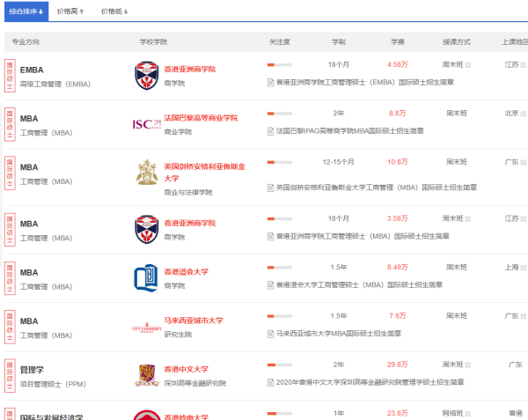Open the 管理学 program title
Screen dimensions: 528x420
pos(32,371)
